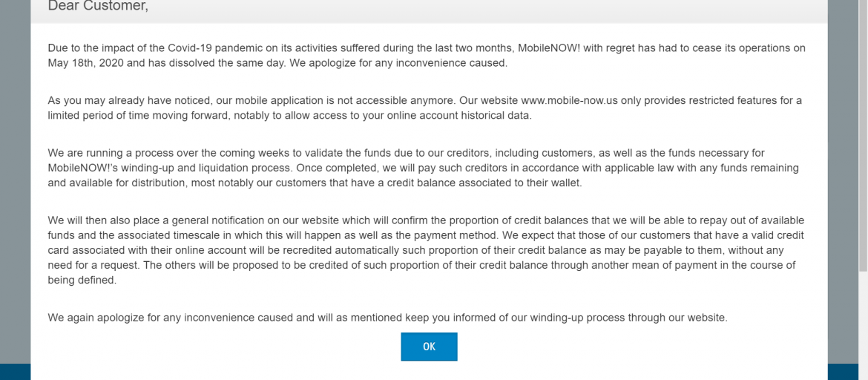Click the Dear Customer heading

tap(98, 6)
